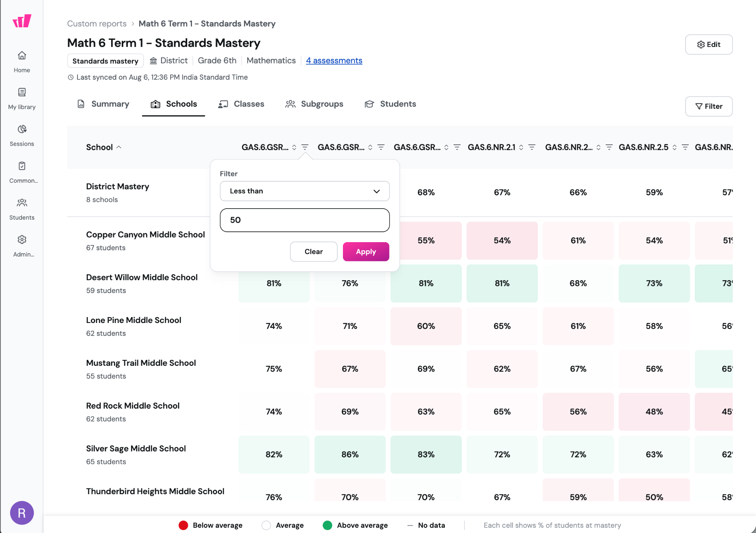Switch to the Classes tab
This screenshot has width=756, height=533.
[241, 104]
